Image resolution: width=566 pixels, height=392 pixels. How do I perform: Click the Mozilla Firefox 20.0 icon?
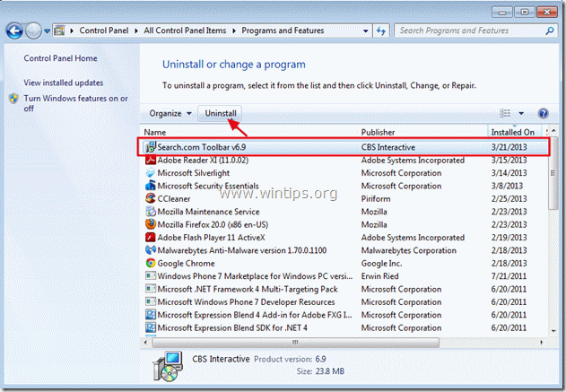click(x=150, y=224)
